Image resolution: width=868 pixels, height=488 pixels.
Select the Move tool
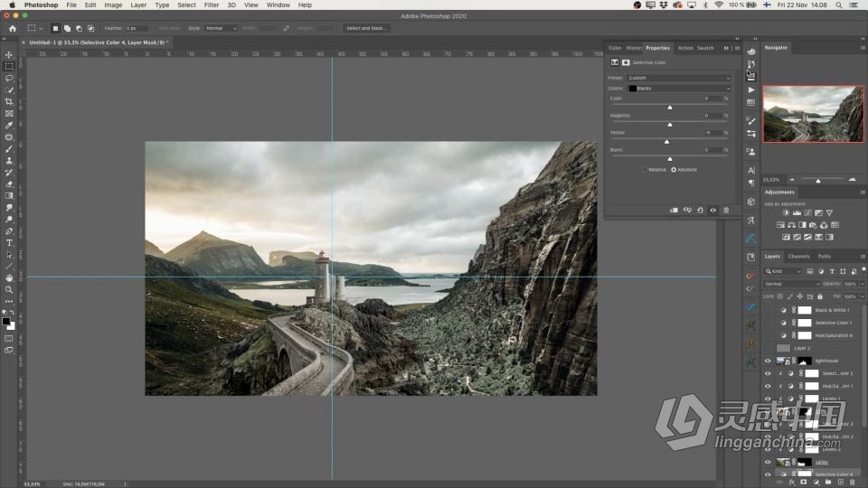click(9, 55)
